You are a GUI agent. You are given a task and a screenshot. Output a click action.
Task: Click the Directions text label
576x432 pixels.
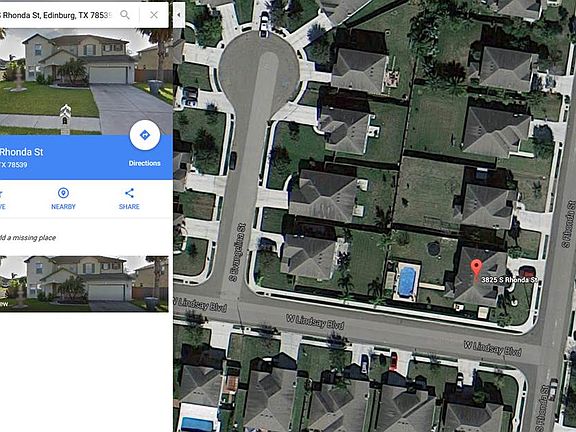click(x=144, y=163)
